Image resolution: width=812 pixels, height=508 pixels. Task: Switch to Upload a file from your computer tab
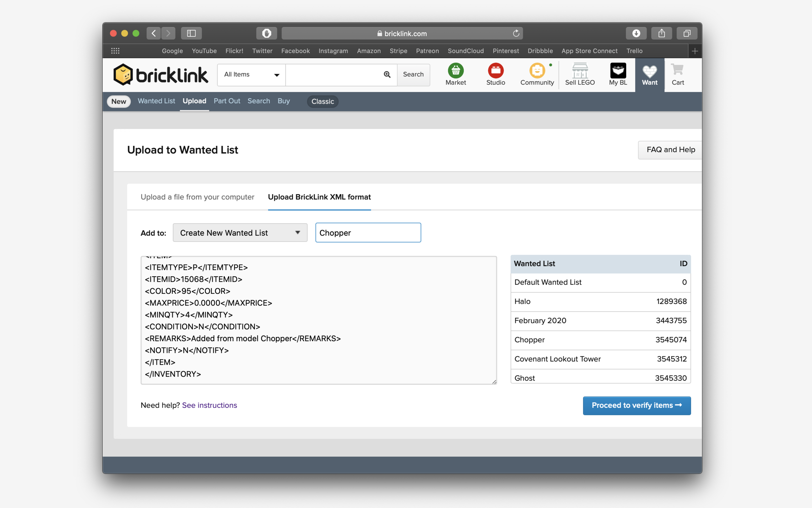197,197
